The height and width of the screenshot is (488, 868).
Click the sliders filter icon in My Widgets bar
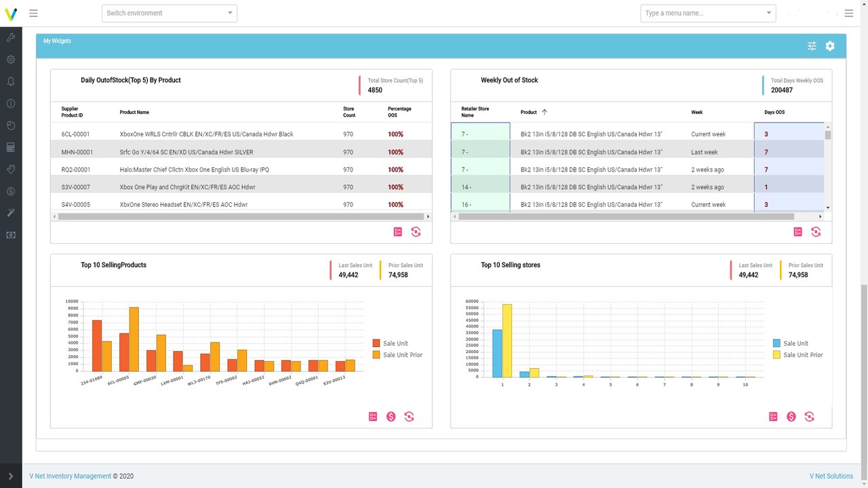(812, 46)
